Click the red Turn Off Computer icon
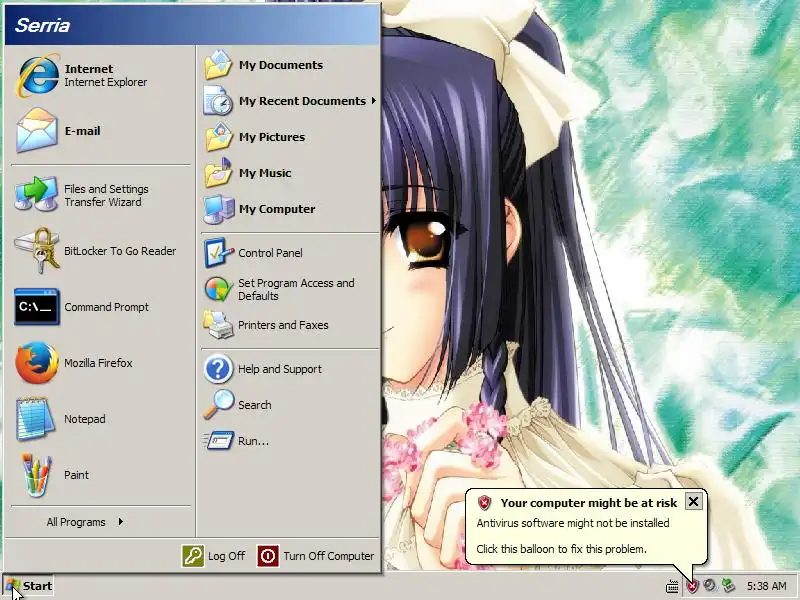 (268, 556)
